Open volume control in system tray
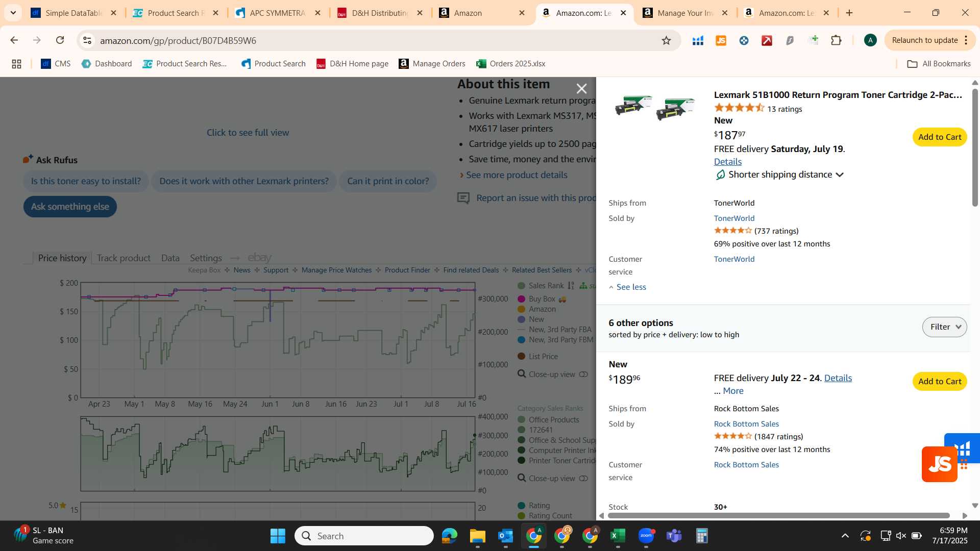Screen dimensions: 980x551 (901, 536)
